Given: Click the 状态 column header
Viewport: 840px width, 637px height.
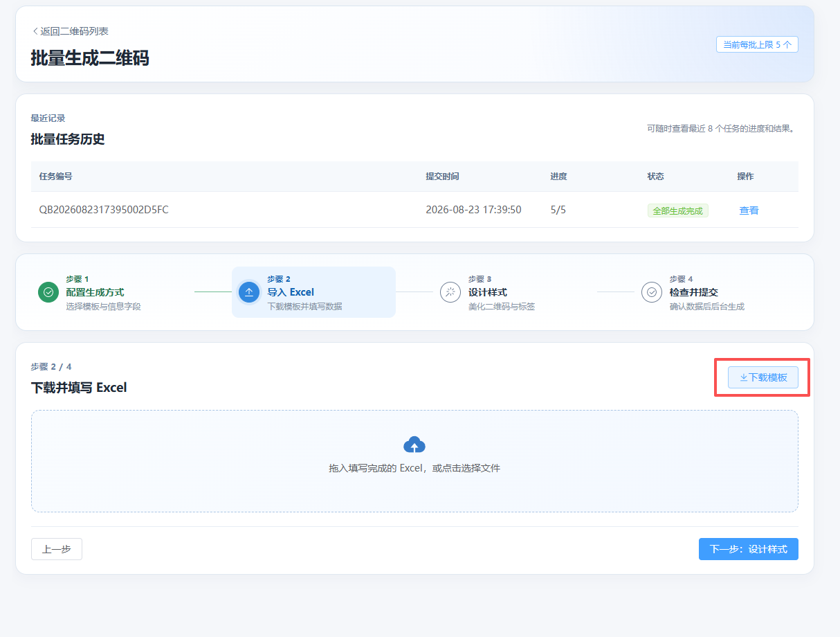Looking at the screenshot, I should pos(655,177).
